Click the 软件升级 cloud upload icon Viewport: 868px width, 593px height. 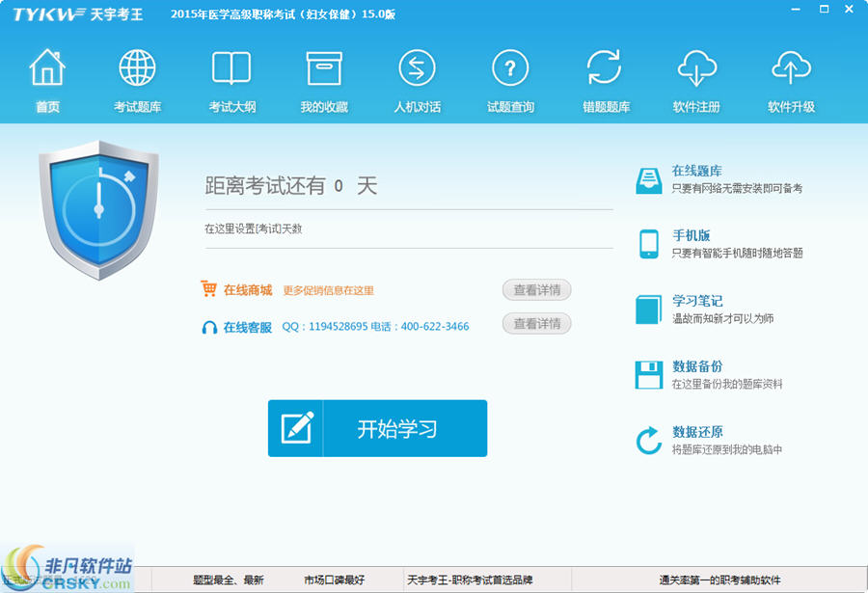pyautogui.click(x=791, y=67)
